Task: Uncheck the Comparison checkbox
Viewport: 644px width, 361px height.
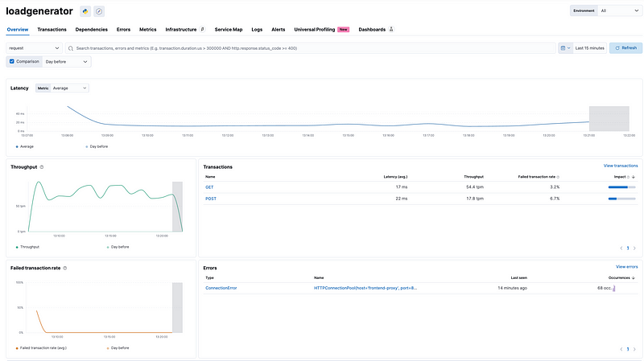Action: tap(11, 61)
